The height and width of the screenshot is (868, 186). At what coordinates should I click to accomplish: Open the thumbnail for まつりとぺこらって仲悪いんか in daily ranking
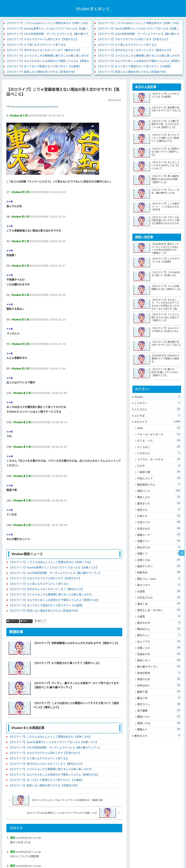coord(142,139)
